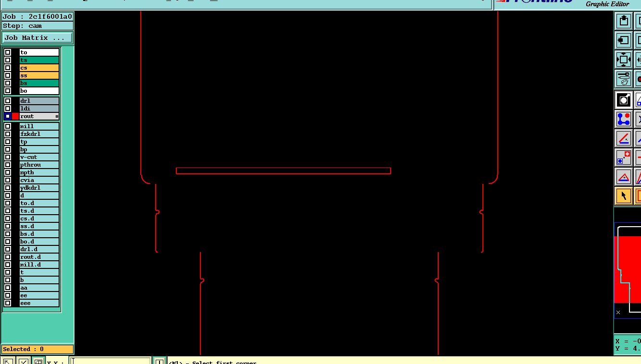Click the red color swatch of rout layer
641x364 pixels.
tap(15, 116)
